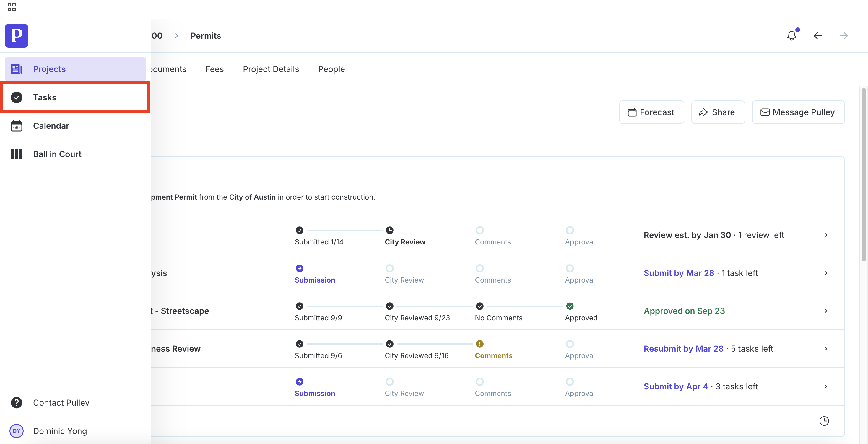Click the City Review clock status circle
868x444 pixels.
[x=389, y=230]
